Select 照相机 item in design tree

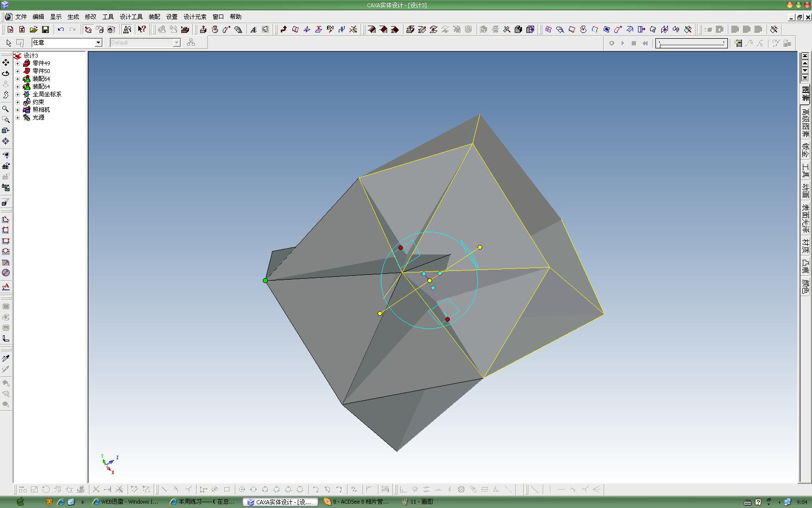[x=41, y=110]
